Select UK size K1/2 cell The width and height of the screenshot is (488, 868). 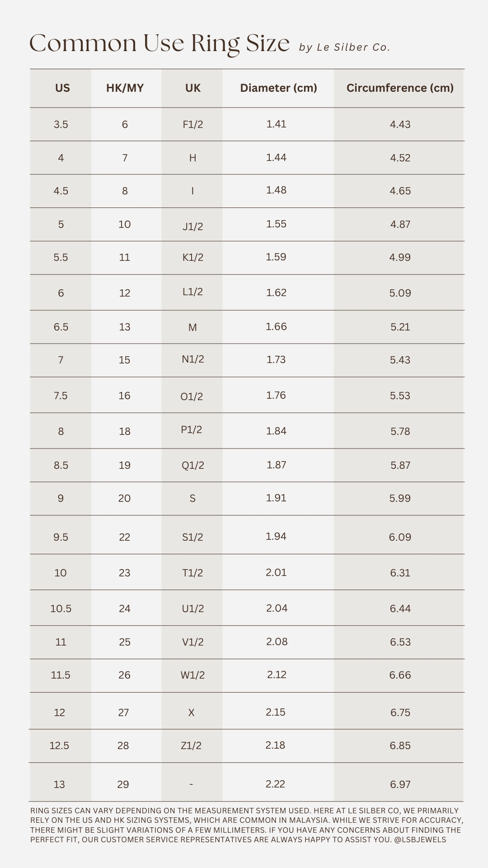[x=193, y=257]
